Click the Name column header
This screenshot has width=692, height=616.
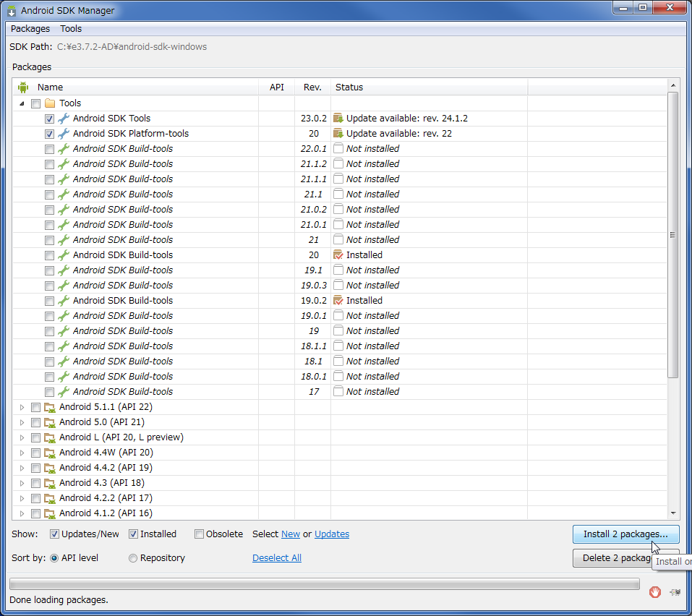135,87
